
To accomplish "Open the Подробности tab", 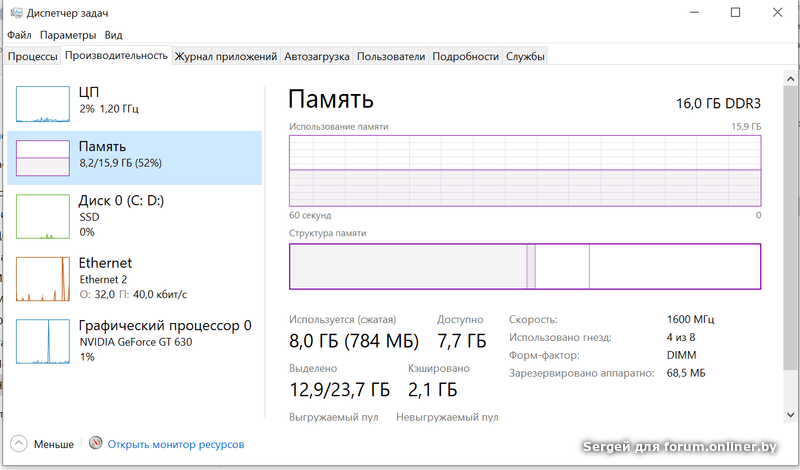I will pyautogui.click(x=465, y=56).
